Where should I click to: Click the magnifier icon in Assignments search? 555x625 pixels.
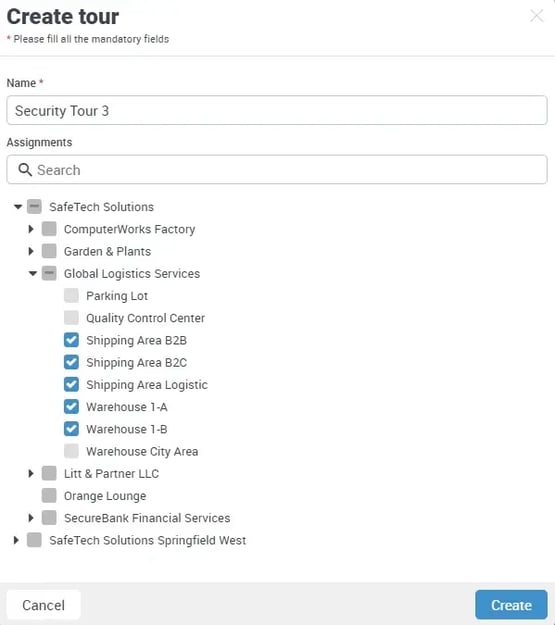pyautogui.click(x=25, y=170)
